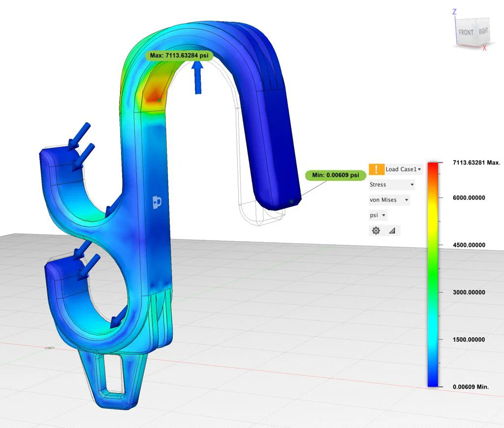504x428 pixels.
Task: Click the X axis label on the view cube
Action: (x=484, y=48)
